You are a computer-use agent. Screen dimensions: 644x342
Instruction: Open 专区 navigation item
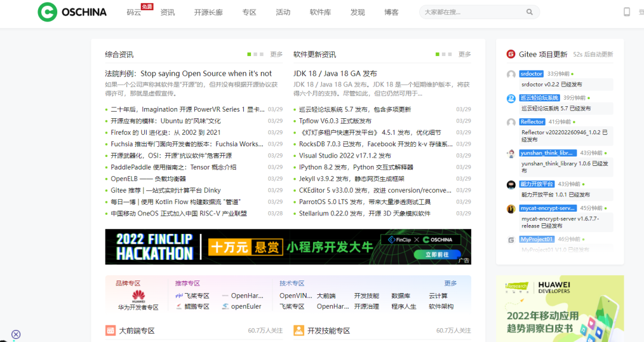pos(249,13)
